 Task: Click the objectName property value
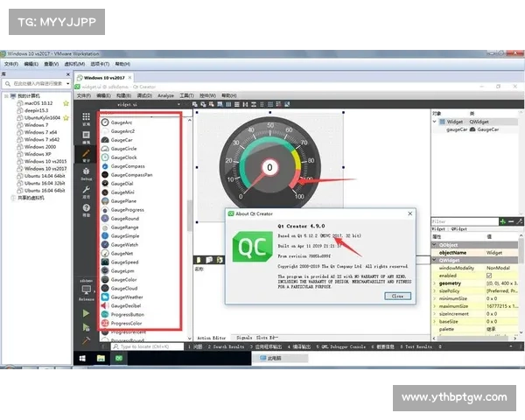(x=501, y=253)
